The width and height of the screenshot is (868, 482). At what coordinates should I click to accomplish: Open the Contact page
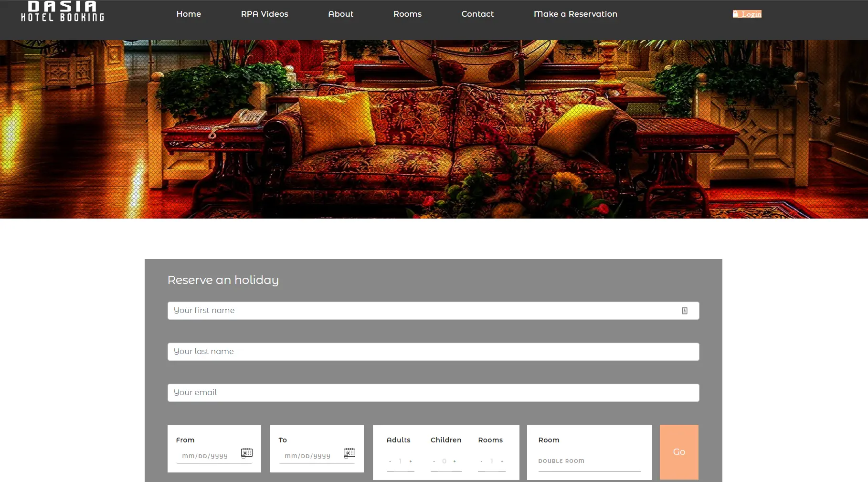[x=477, y=14]
